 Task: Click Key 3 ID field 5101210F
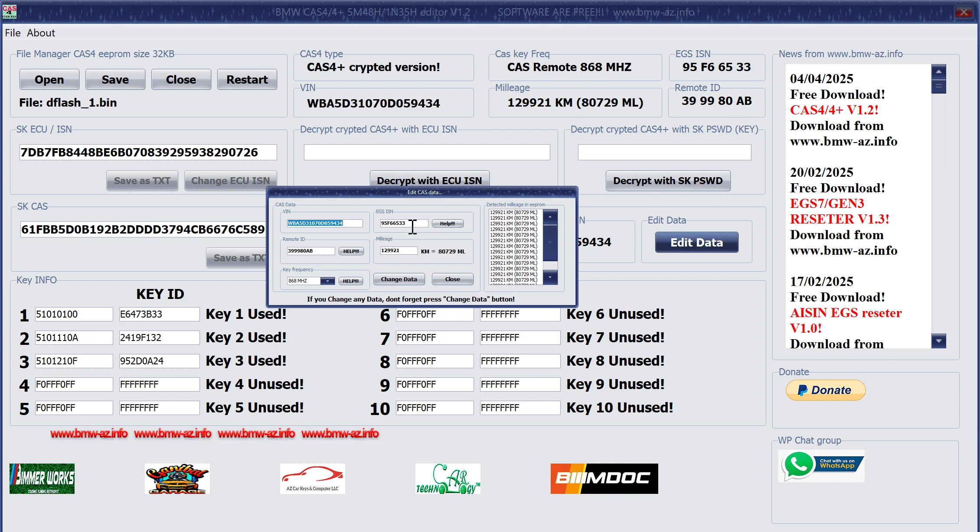coord(74,361)
